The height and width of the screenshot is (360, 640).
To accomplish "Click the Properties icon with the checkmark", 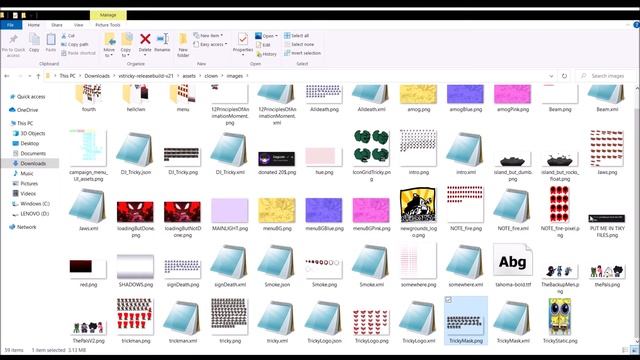I will [243, 39].
